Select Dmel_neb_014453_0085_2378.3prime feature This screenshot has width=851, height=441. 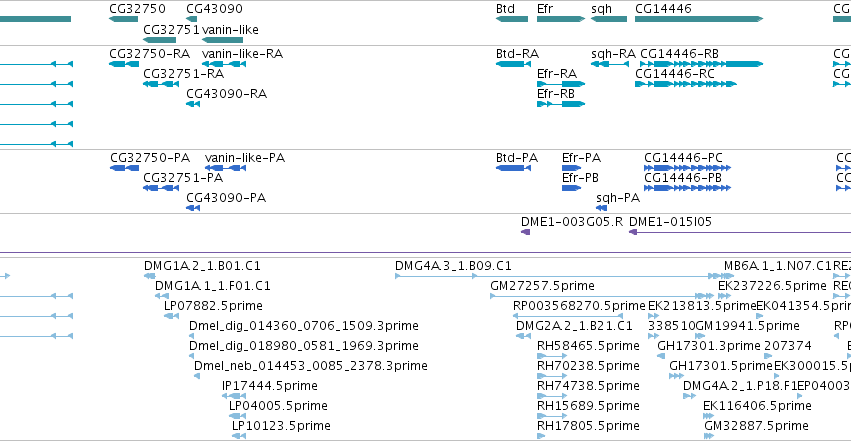[x=196, y=376]
